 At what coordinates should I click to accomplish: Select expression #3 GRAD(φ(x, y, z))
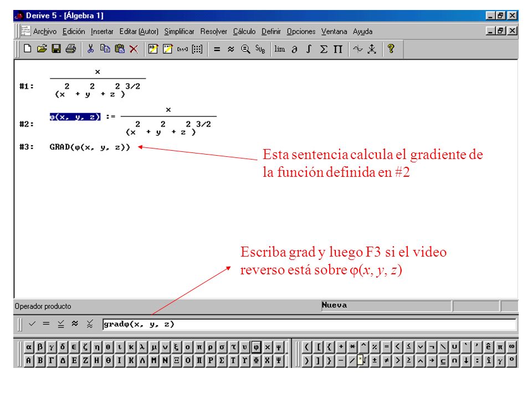pos(90,147)
